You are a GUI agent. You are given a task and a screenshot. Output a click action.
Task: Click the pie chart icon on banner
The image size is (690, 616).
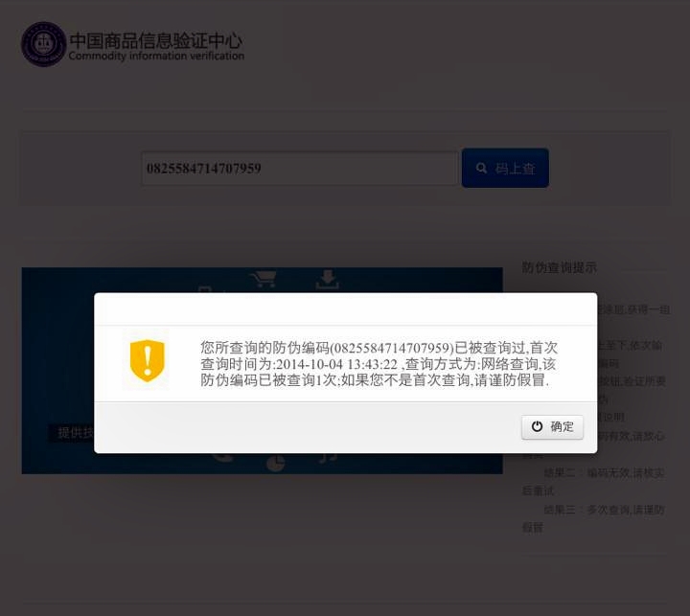pos(275,464)
